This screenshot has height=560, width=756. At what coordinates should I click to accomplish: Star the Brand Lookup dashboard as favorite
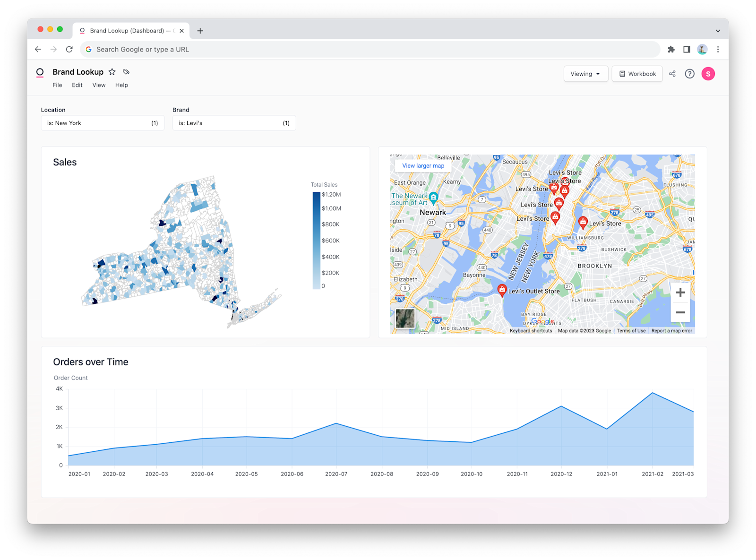pos(112,72)
